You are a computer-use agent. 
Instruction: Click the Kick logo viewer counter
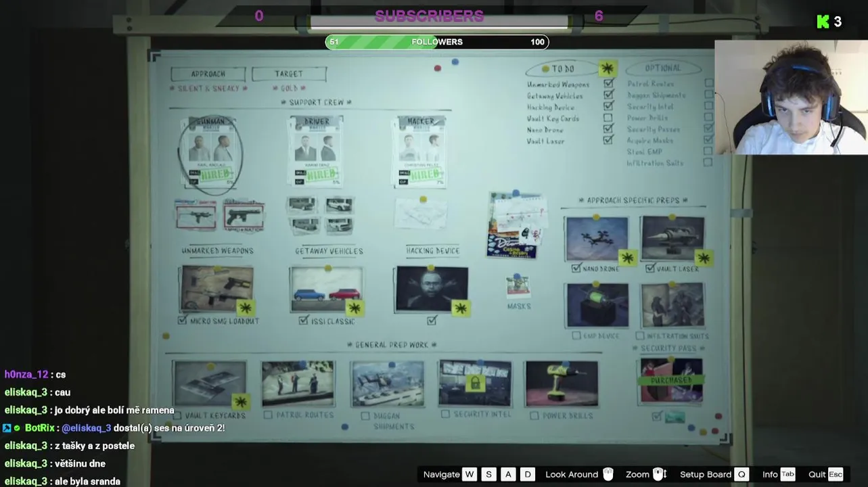[x=829, y=22]
